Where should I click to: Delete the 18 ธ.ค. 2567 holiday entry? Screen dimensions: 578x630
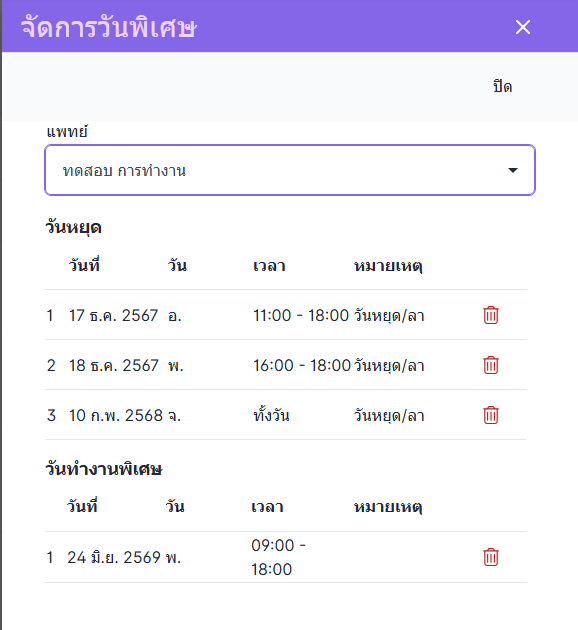coord(490,365)
